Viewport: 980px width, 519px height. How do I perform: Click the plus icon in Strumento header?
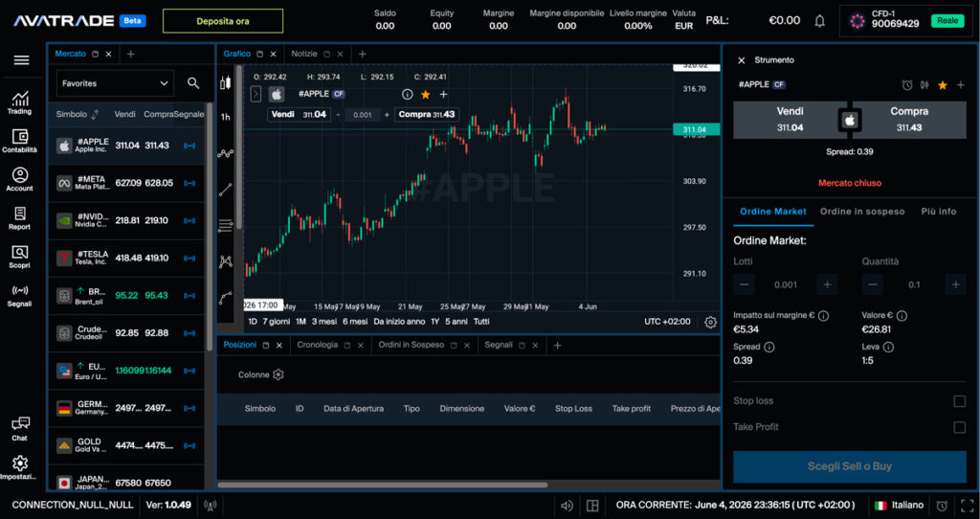coord(961,85)
